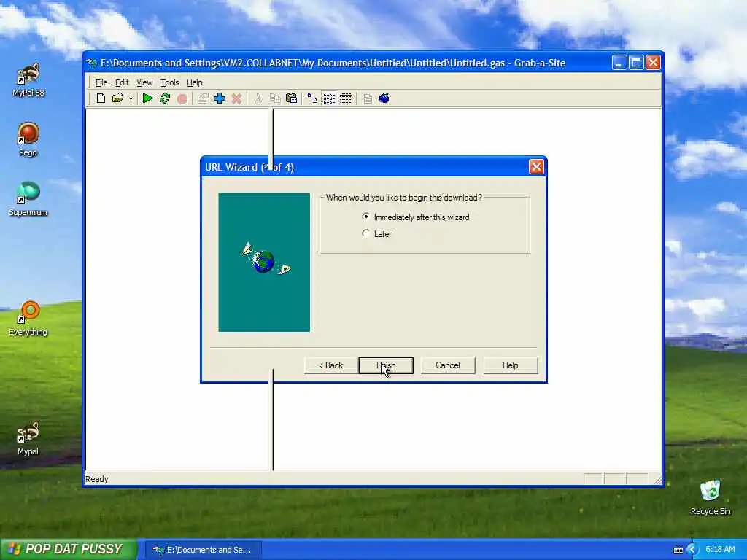Close the URL Wizard dialog
This screenshot has width=747, height=560.
pyautogui.click(x=536, y=167)
